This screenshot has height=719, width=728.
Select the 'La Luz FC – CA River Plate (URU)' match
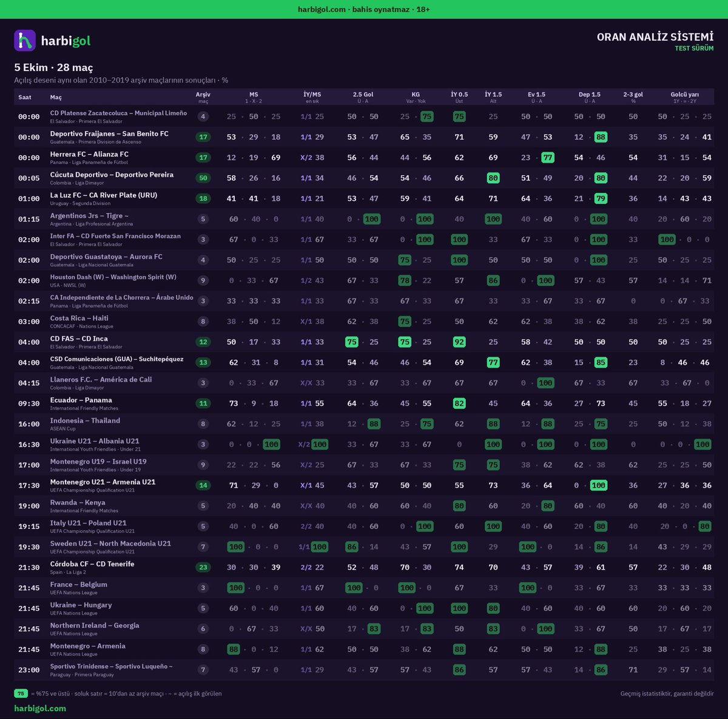coord(103,195)
